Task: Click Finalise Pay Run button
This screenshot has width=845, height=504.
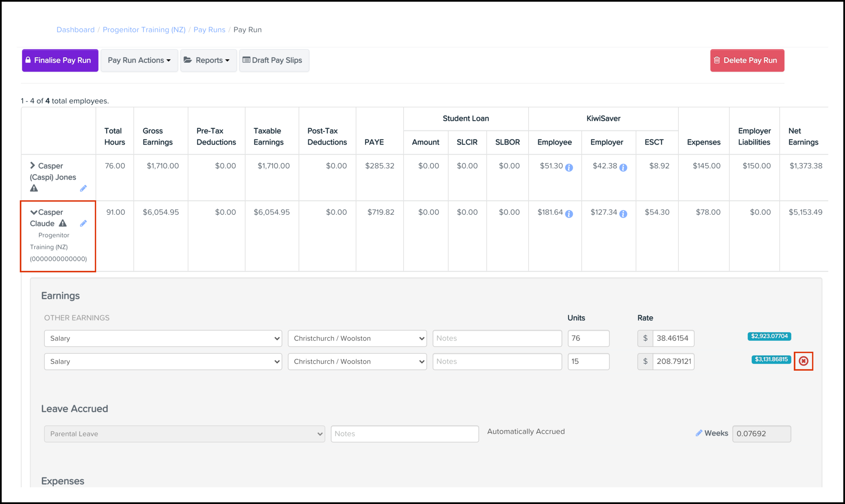Action: [x=60, y=60]
